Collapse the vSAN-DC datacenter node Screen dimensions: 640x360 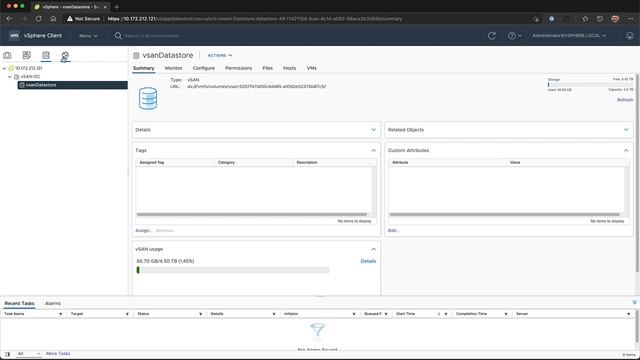point(10,76)
